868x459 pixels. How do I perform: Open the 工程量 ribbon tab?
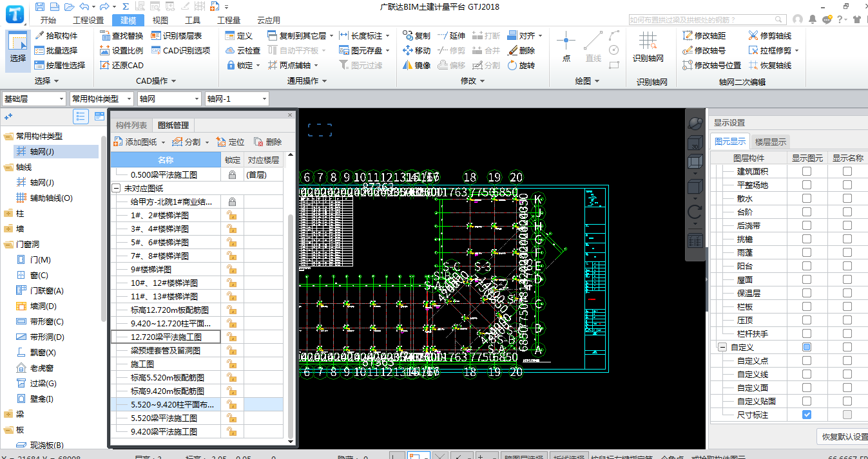point(229,21)
